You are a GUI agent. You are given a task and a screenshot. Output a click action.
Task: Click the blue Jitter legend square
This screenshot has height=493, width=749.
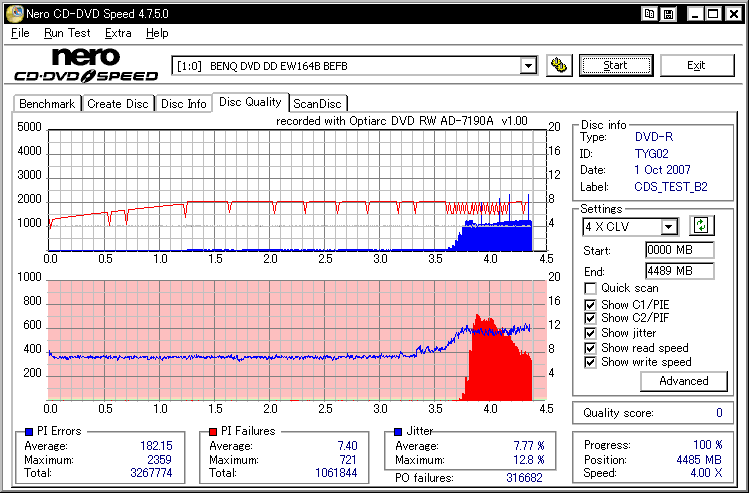pos(398,432)
